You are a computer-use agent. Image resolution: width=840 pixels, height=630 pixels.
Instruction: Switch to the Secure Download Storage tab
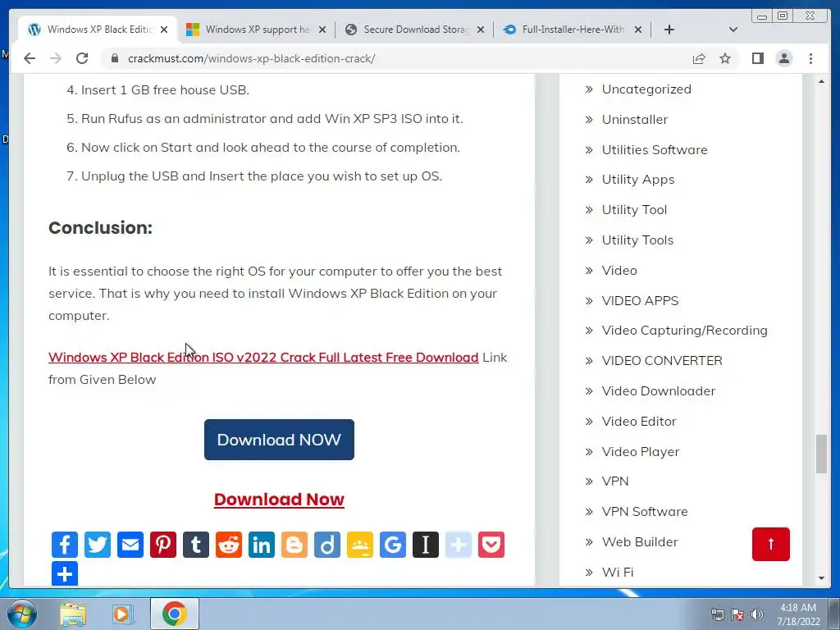415,30
